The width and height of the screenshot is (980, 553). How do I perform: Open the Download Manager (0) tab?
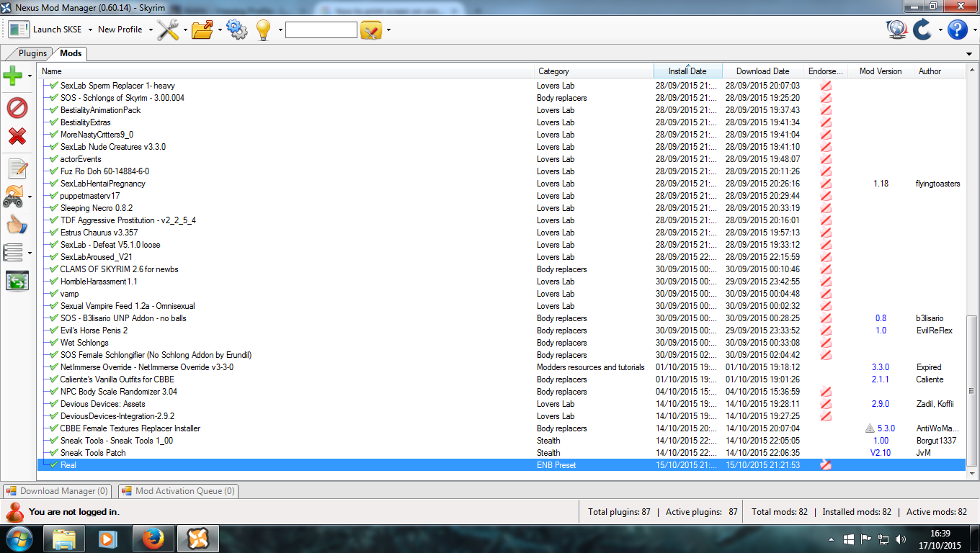click(57, 491)
